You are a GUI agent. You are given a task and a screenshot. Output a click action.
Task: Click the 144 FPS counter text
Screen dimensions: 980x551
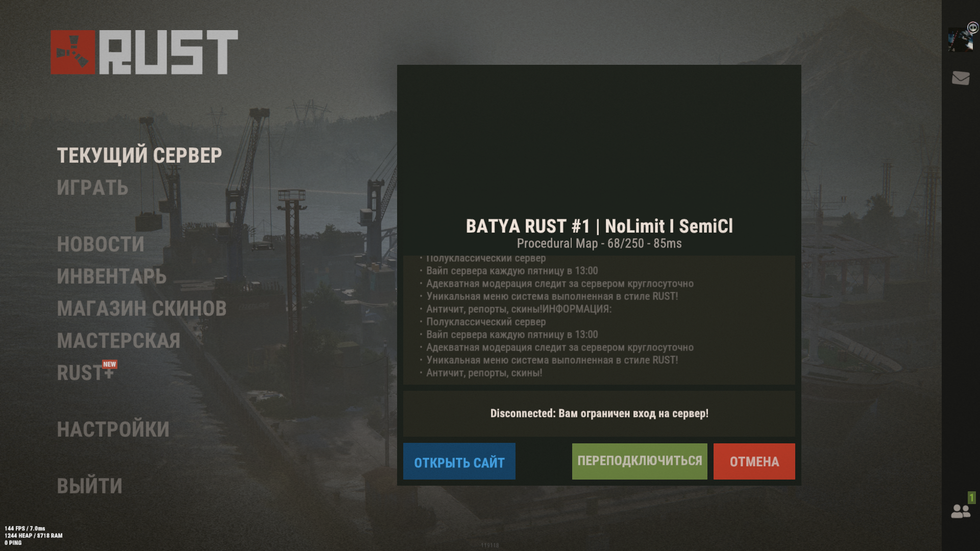[x=25, y=529]
